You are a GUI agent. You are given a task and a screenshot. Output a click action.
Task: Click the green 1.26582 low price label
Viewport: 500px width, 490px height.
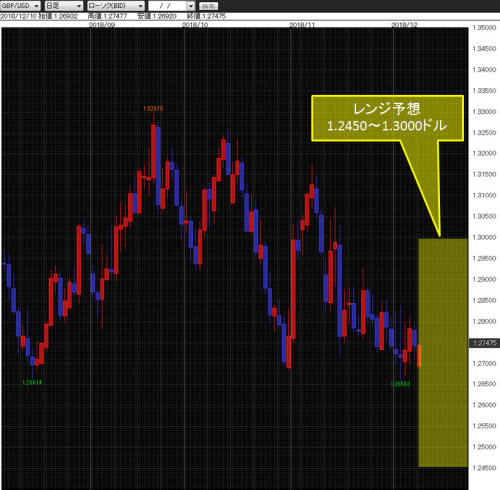click(400, 384)
